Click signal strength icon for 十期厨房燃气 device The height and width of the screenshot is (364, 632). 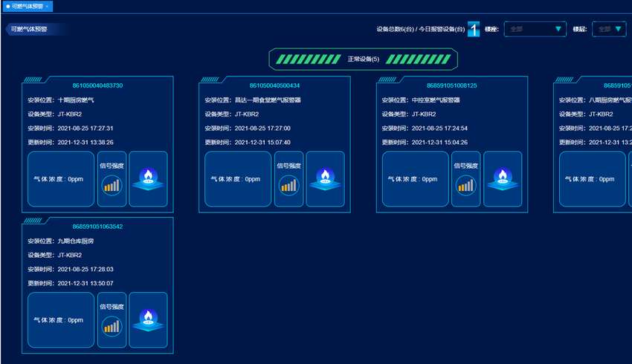tap(112, 184)
